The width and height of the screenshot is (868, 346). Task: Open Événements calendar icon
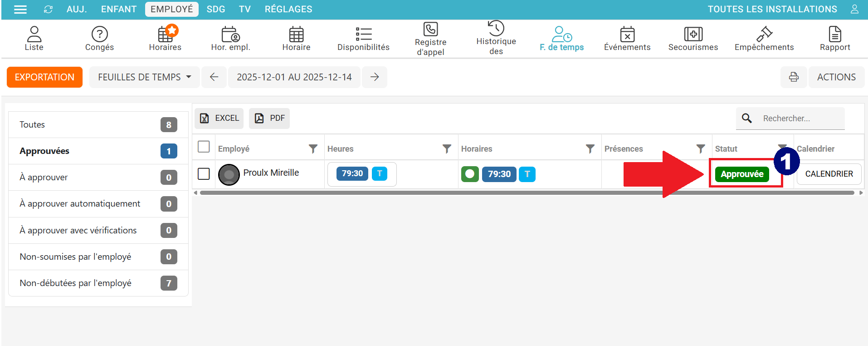point(627,34)
